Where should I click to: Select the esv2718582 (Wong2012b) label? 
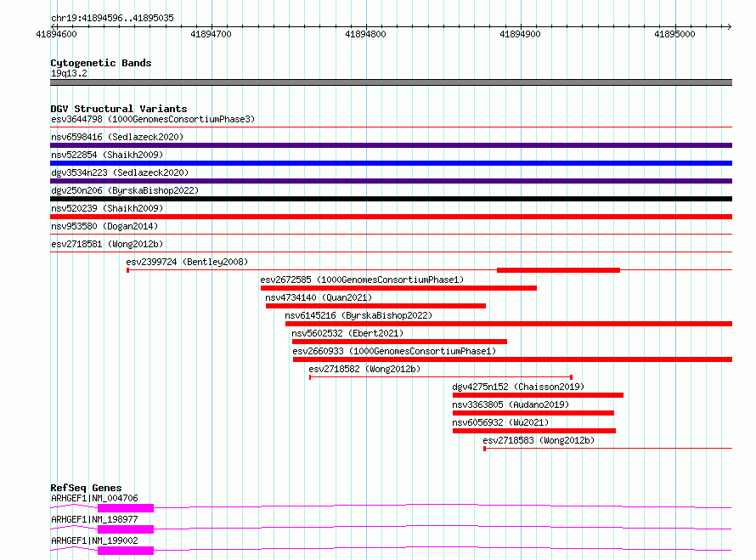coord(364,369)
